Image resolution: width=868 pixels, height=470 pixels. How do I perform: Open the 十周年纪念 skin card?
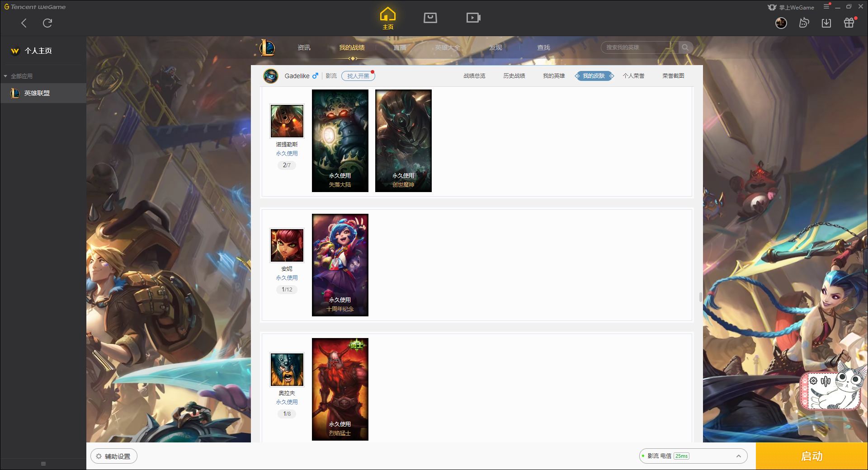click(340, 265)
